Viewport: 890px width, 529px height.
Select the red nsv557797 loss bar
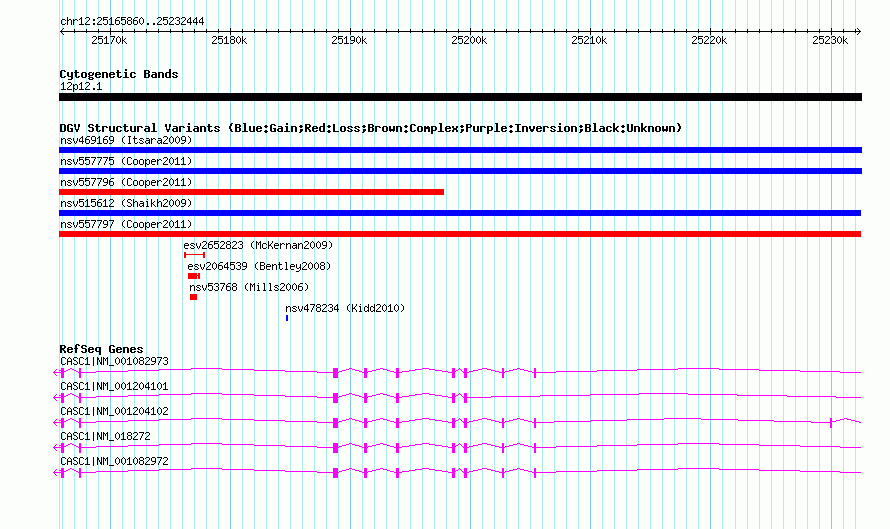[460, 234]
